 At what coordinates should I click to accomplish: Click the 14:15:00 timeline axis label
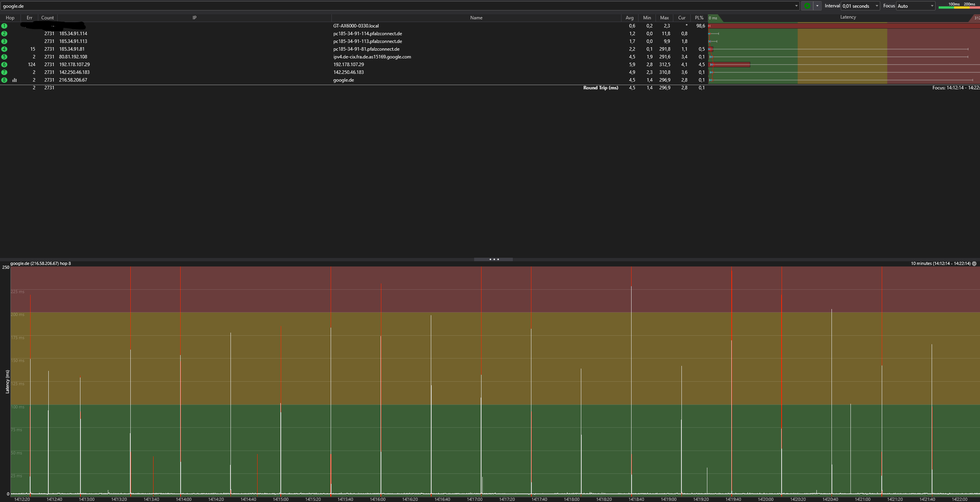[280, 499]
